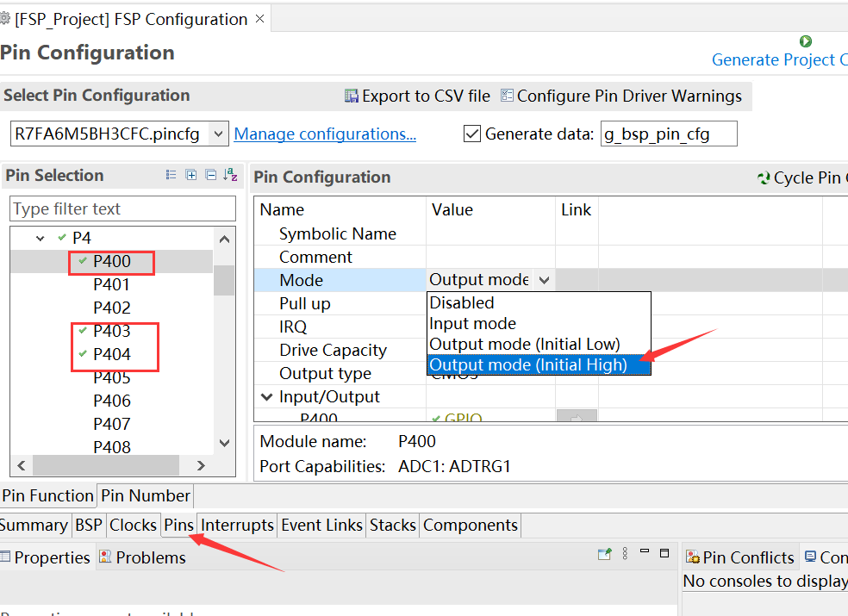
Task: Toggle the Generate data checkbox
Action: (471, 134)
